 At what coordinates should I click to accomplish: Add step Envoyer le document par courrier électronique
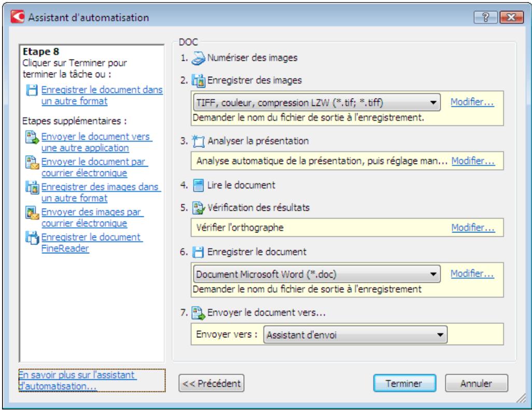[x=95, y=168]
